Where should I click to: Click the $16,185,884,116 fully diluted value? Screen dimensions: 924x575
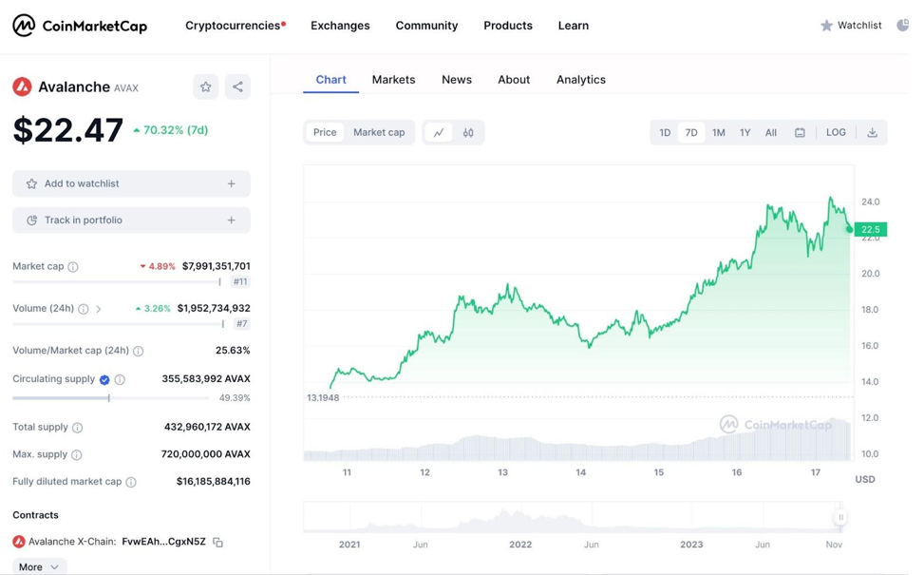click(x=214, y=481)
